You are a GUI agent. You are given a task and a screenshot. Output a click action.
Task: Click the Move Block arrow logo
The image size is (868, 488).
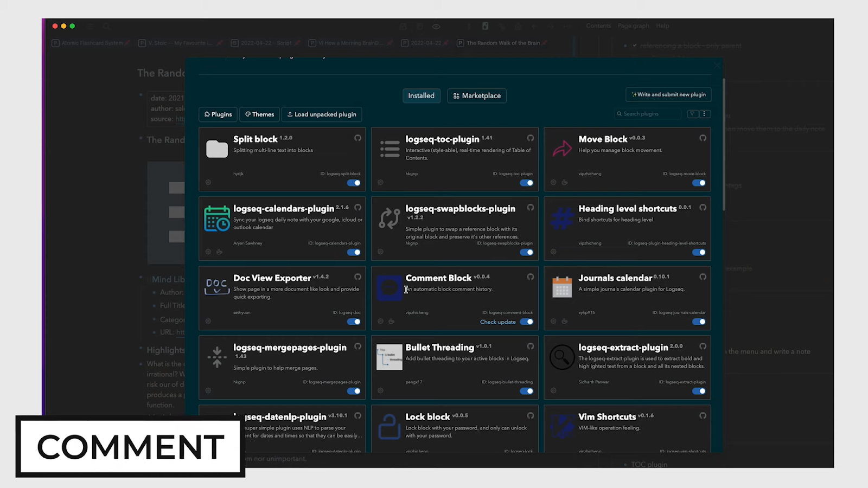562,149
